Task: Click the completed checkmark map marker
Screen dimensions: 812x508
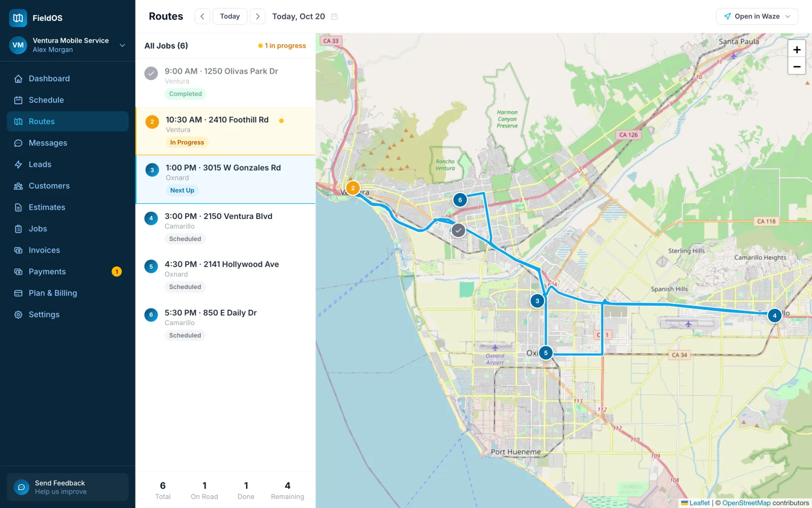Action: pos(458,231)
